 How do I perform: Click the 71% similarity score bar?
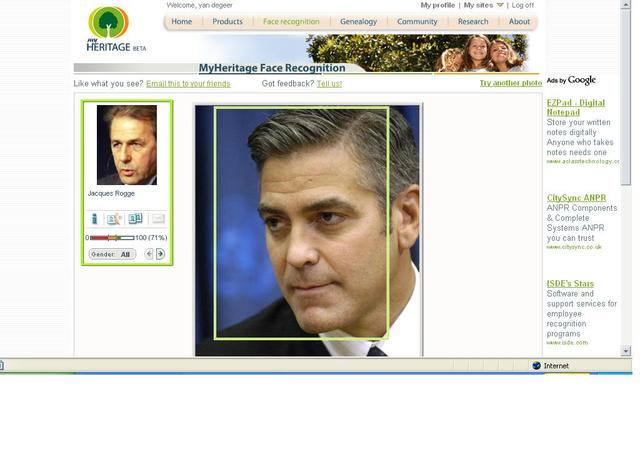112,238
